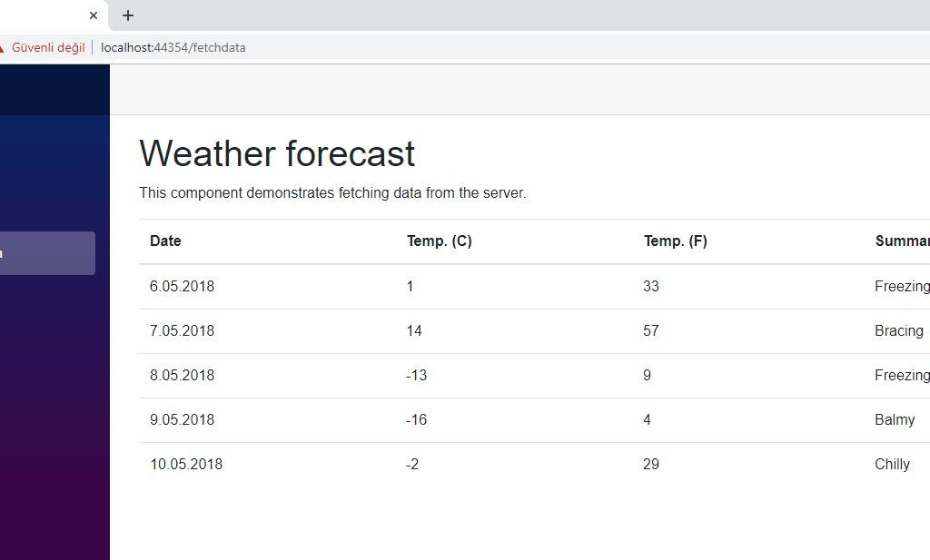Click the Summary column header
The image size is (930, 560).
[902, 241]
